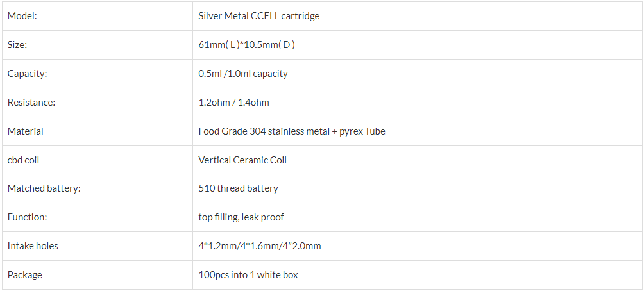The image size is (644, 291).
Task: Click 'Food Grade 304 stainless metal + pyrex Tube'
Action: click(292, 131)
